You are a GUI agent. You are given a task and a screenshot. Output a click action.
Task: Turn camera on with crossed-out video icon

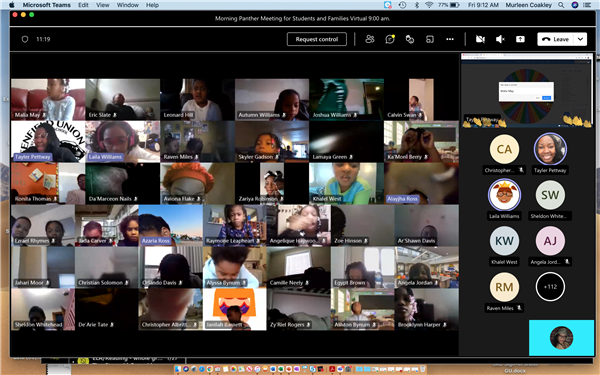tap(480, 39)
